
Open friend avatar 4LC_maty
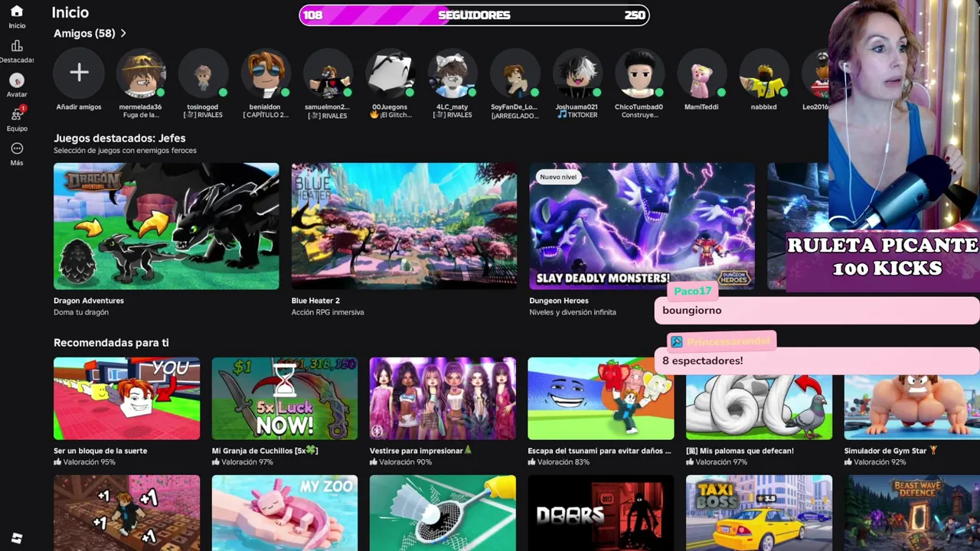click(452, 73)
